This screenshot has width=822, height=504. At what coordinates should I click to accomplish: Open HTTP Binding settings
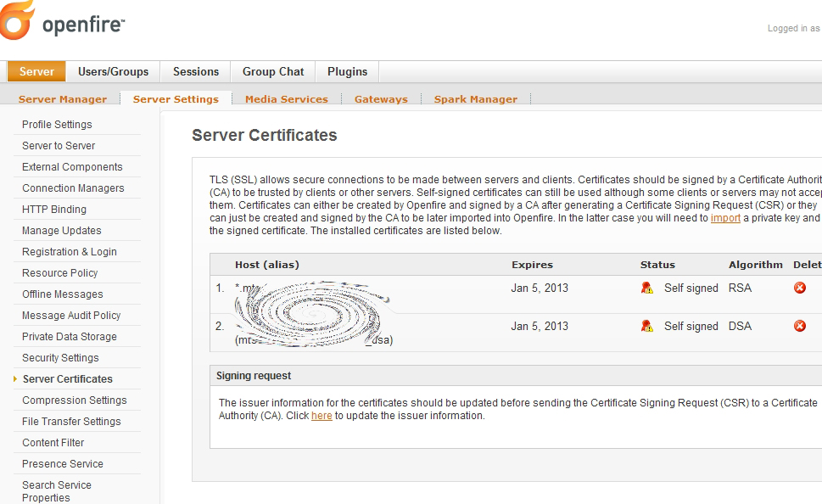tap(54, 210)
